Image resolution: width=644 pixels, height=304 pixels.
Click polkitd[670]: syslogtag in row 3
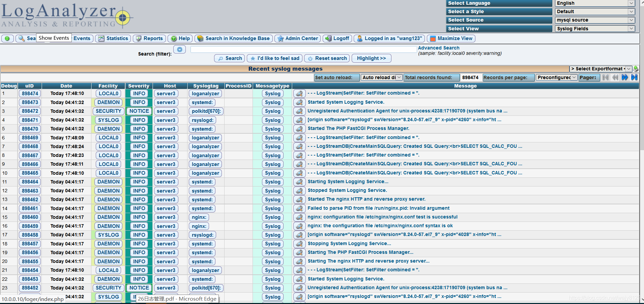coord(206,111)
